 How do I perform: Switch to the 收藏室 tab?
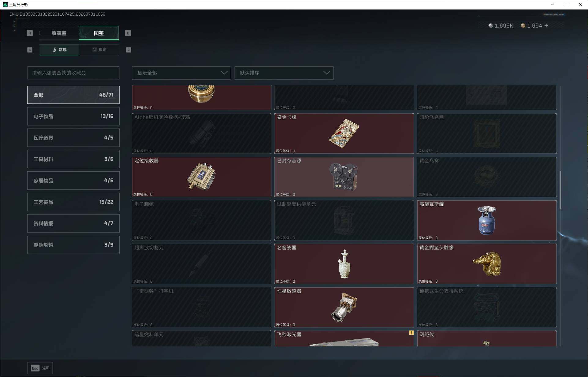(x=59, y=33)
